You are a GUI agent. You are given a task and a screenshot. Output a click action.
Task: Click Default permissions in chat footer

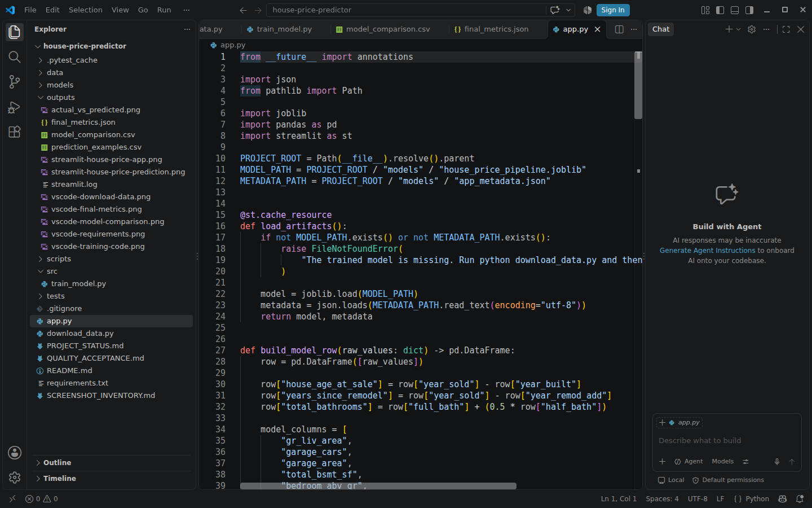pyautogui.click(x=728, y=480)
